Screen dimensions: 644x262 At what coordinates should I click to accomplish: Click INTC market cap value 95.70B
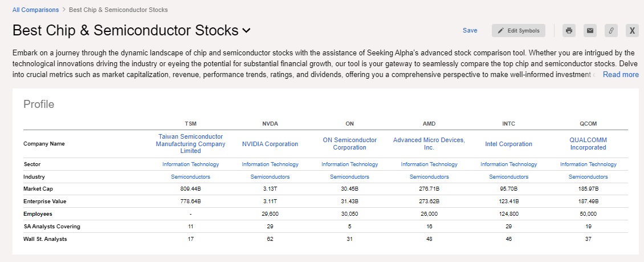(508, 189)
